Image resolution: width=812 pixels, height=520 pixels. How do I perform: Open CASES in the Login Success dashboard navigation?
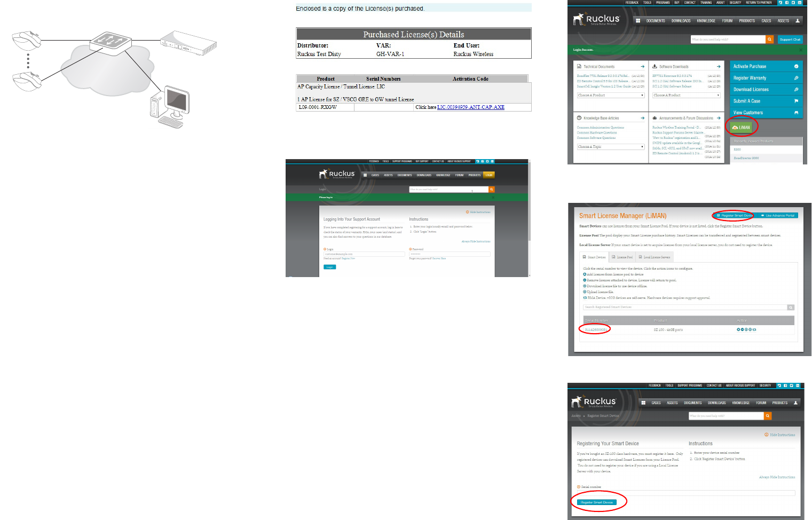[766, 21]
